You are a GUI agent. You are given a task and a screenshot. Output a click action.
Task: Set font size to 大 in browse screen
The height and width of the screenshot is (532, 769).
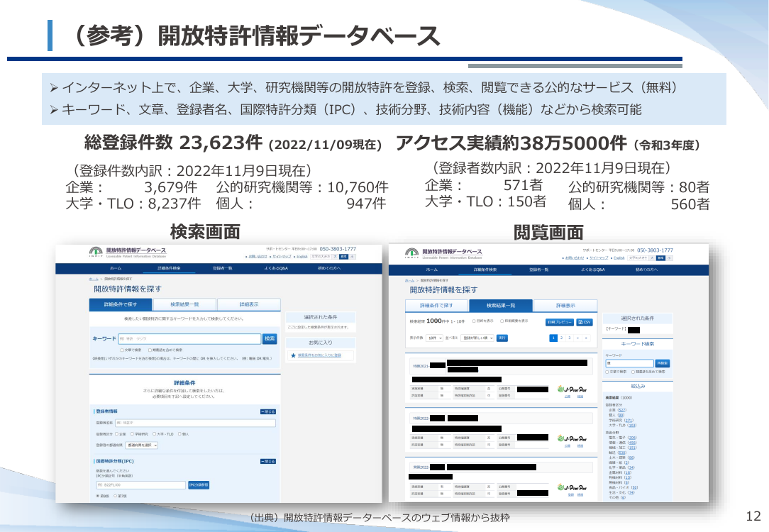pyautogui.click(x=652, y=258)
